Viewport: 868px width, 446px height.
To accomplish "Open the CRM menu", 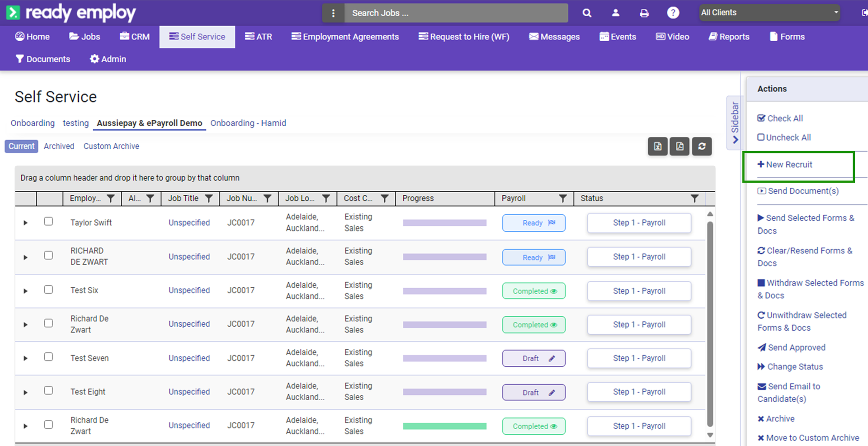I will [135, 37].
